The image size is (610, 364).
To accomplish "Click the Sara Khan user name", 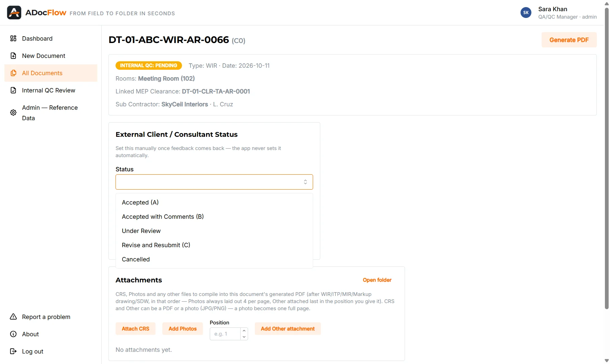I will 553,9.
